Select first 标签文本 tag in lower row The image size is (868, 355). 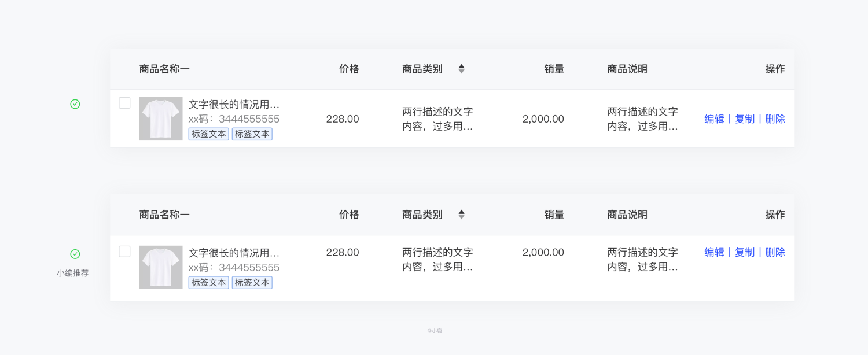pyautogui.click(x=208, y=283)
